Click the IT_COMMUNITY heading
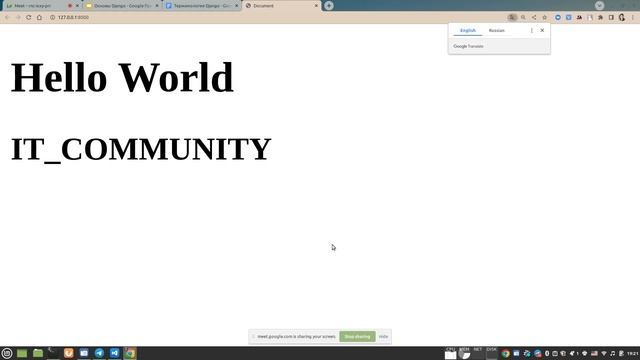This screenshot has width=640, height=360. pos(141,149)
